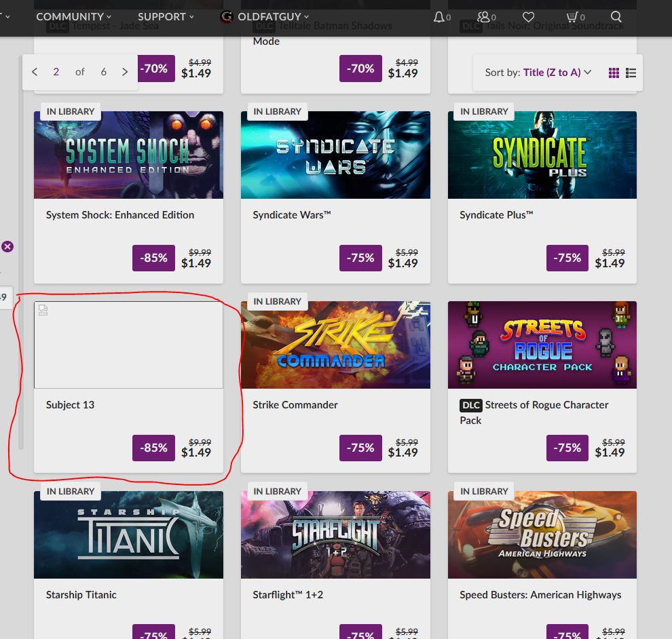Click Syndicate Wars -75% discount badge

[360, 258]
